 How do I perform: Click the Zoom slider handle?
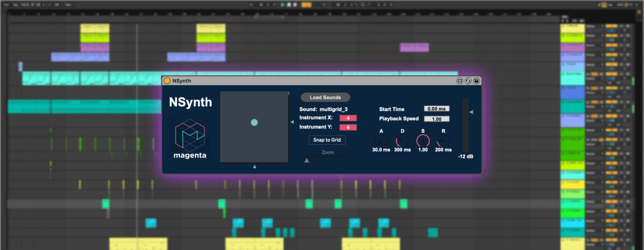coord(306,160)
